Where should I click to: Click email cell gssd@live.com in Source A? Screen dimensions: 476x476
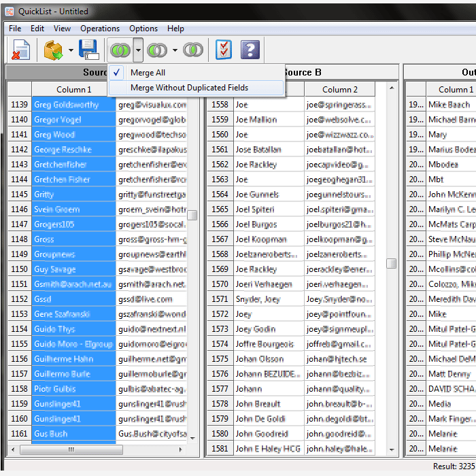pos(152,299)
